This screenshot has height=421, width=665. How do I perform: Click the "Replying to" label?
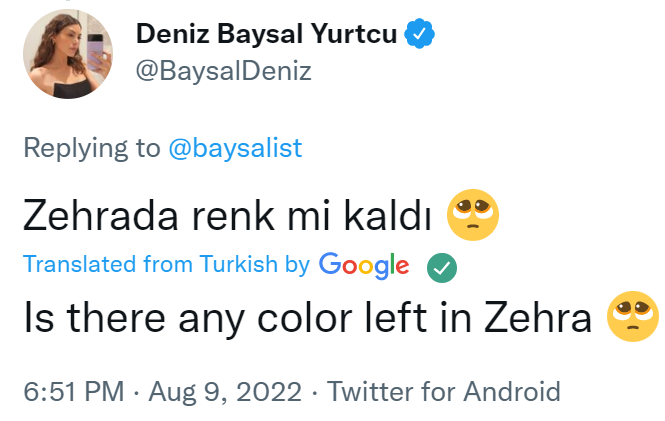pyautogui.click(x=91, y=148)
